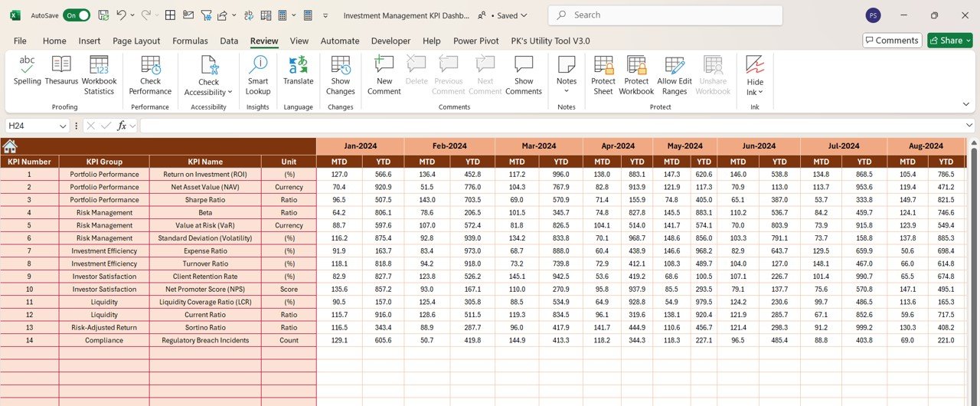Open PK's Utility Tool V3.0 tab

coord(550,41)
